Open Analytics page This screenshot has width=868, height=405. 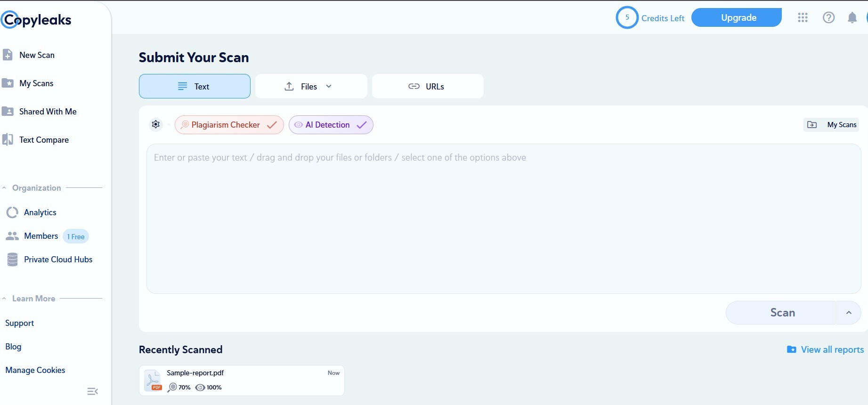pos(40,212)
